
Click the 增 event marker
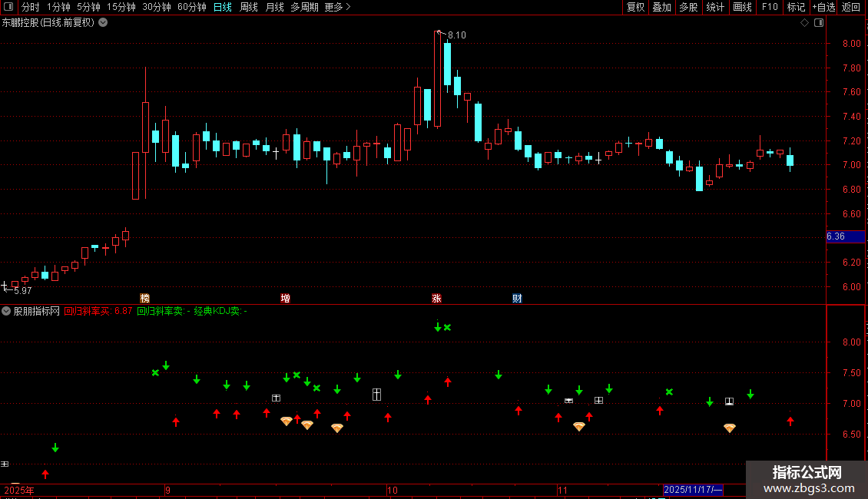pyautogui.click(x=285, y=298)
